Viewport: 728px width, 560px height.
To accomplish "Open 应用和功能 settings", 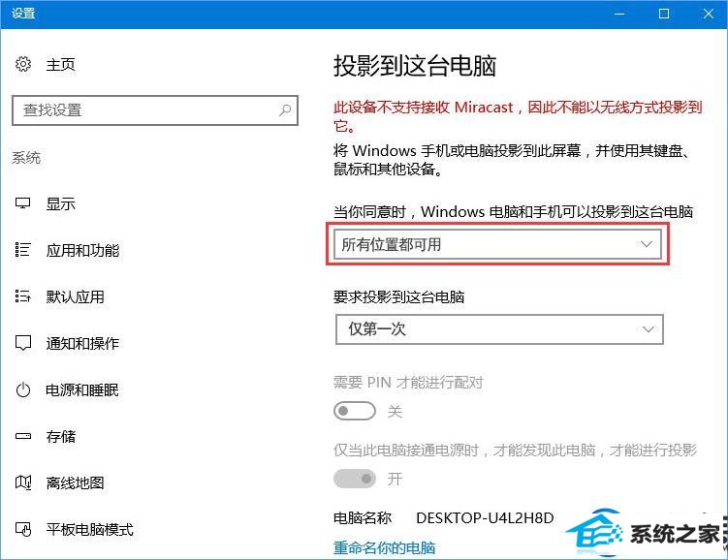I will [82, 251].
